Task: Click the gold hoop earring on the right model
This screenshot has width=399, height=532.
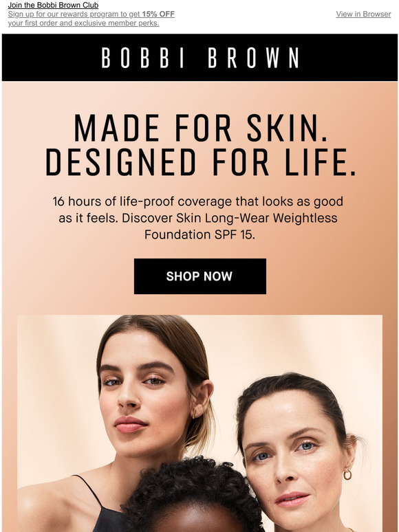Action: tap(347, 474)
